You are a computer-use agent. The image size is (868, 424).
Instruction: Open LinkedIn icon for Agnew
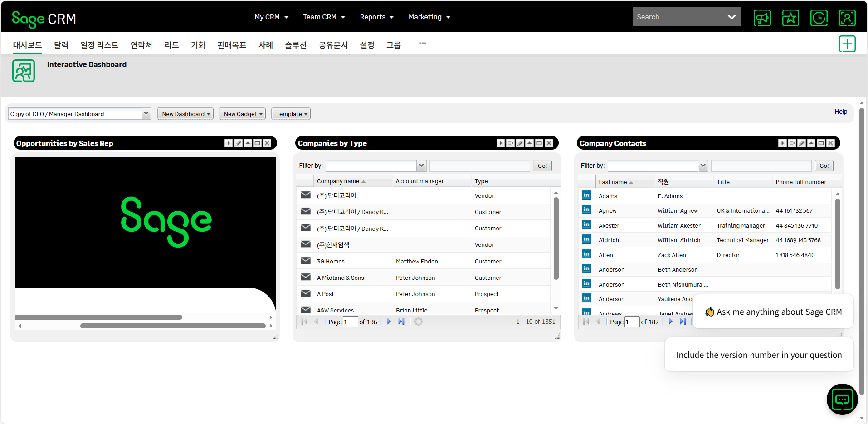586,210
